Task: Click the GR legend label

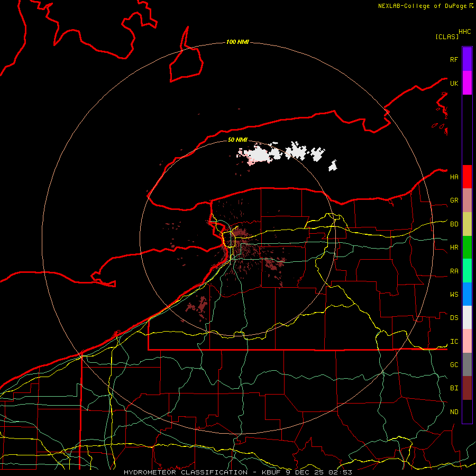Action: point(454,200)
